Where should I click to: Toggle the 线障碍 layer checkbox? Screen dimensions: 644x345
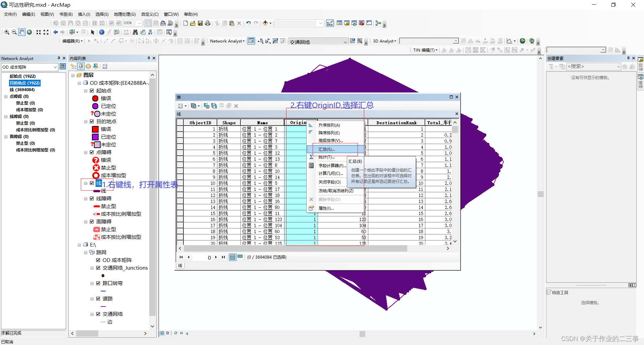[92, 199]
